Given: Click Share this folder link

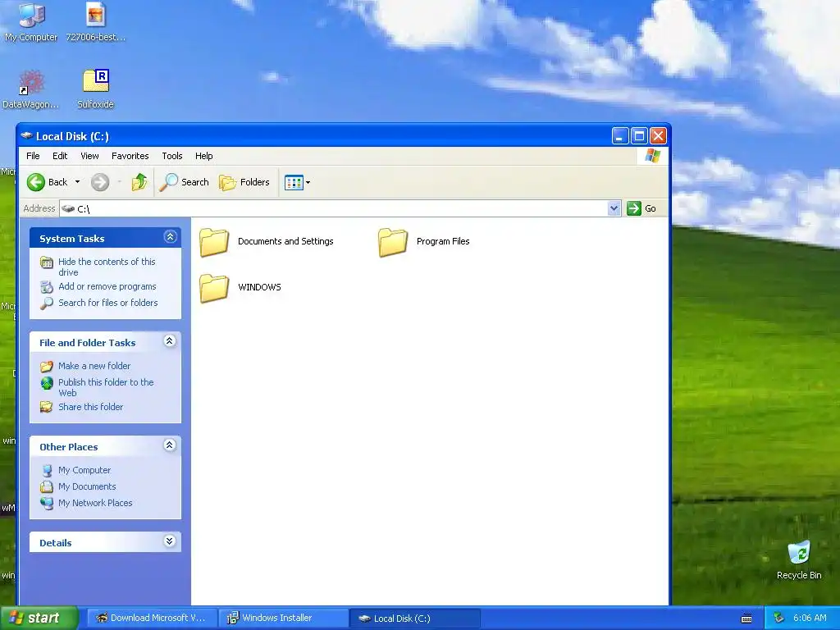Looking at the screenshot, I should 90,407.
